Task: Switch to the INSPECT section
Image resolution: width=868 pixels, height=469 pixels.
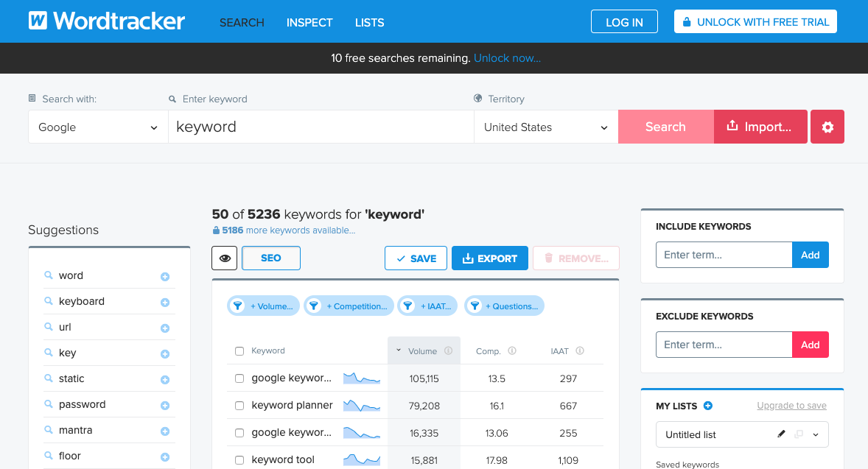Action: click(309, 23)
